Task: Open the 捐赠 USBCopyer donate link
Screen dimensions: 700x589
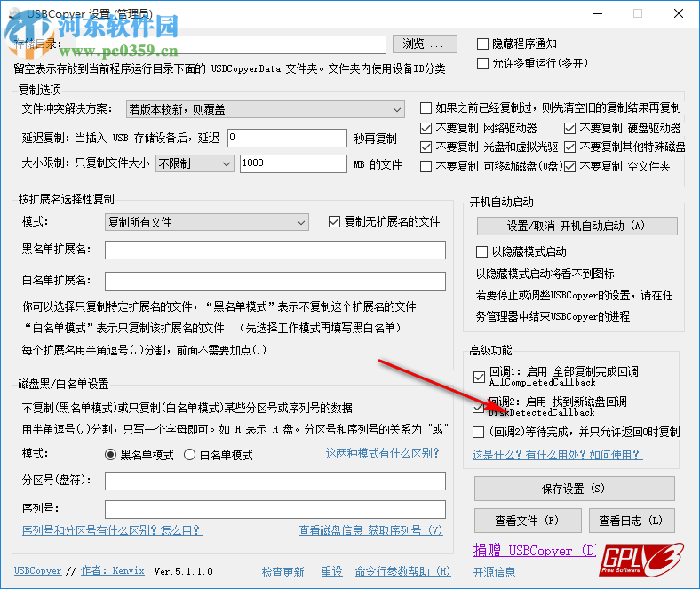Action: point(534,551)
